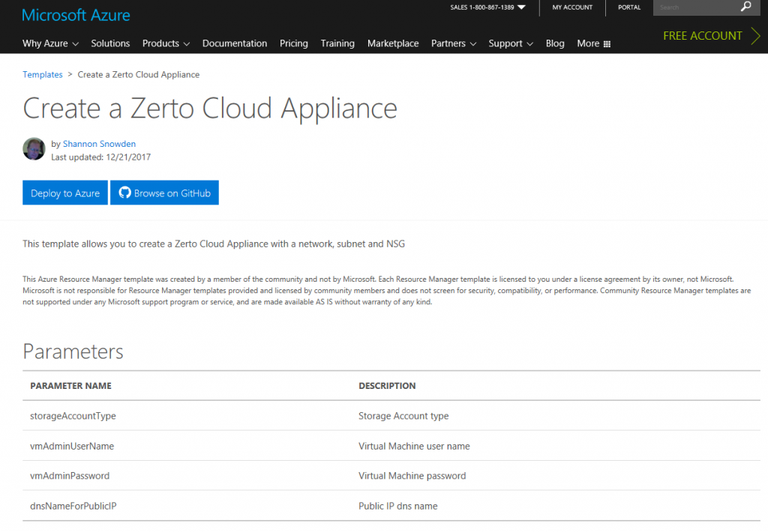Open the Templates breadcrumb link
This screenshot has width=768, height=532.
43,75
